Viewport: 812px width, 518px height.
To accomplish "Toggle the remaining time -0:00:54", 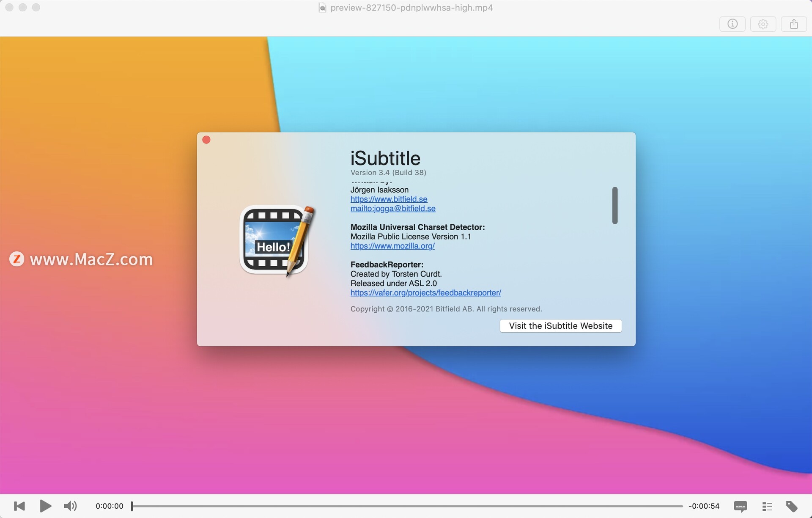I will [x=704, y=506].
